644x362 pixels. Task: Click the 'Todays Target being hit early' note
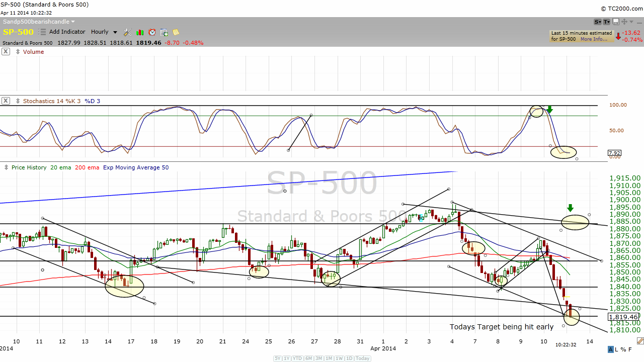pos(502,327)
